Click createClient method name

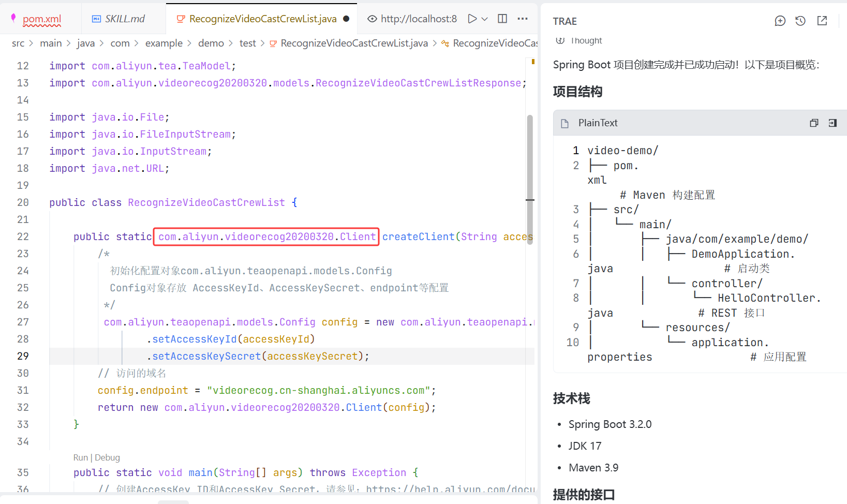coord(418,236)
